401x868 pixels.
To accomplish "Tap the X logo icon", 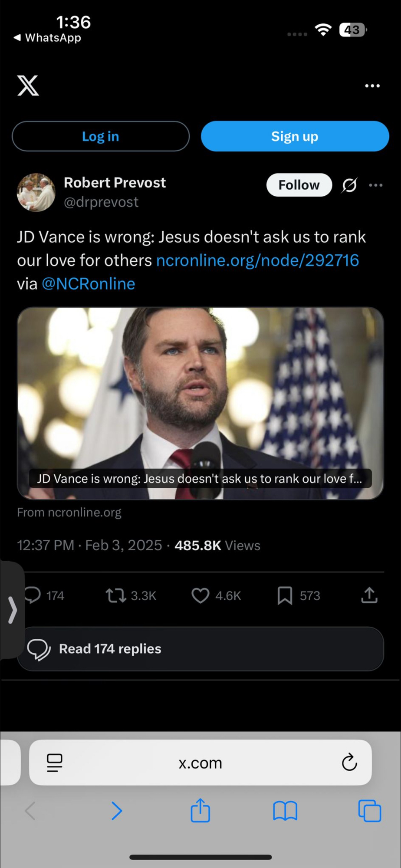I will coord(28,85).
